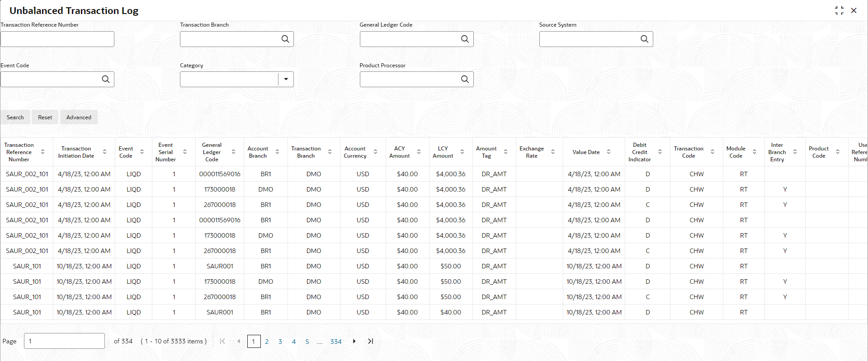Sort by ACY Amount column
868x361 pixels.
(419, 152)
